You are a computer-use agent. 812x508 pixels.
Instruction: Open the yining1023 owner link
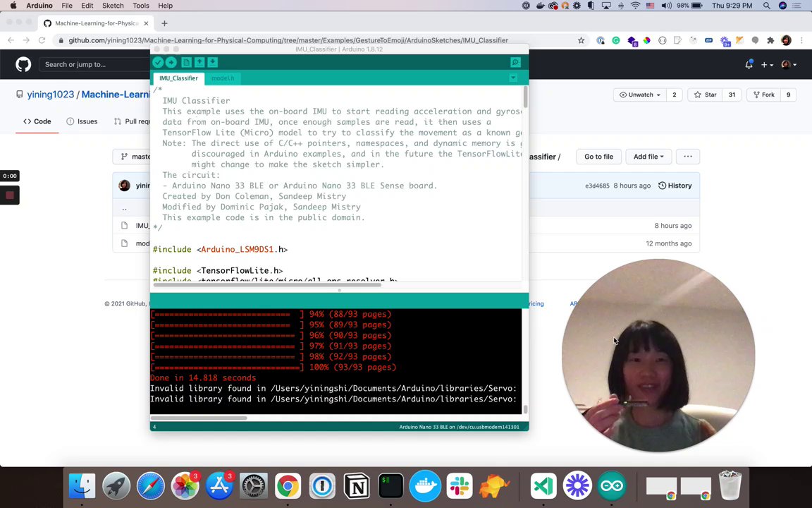[x=51, y=95]
